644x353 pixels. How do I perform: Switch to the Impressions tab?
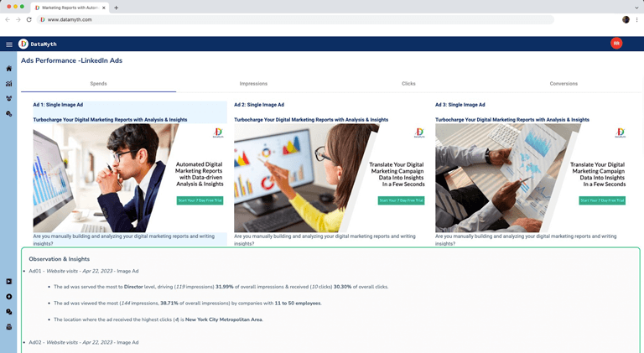pos(253,84)
